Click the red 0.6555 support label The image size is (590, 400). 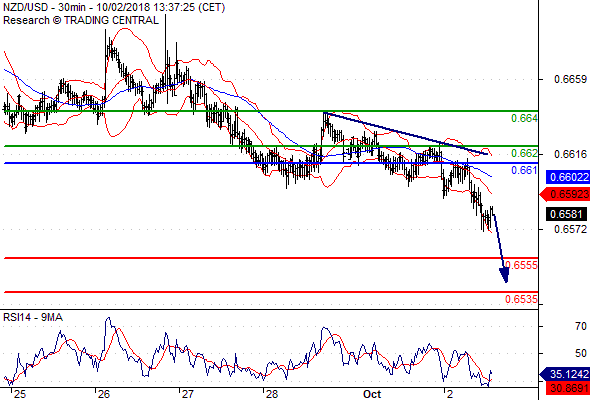(x=521, y=265)
